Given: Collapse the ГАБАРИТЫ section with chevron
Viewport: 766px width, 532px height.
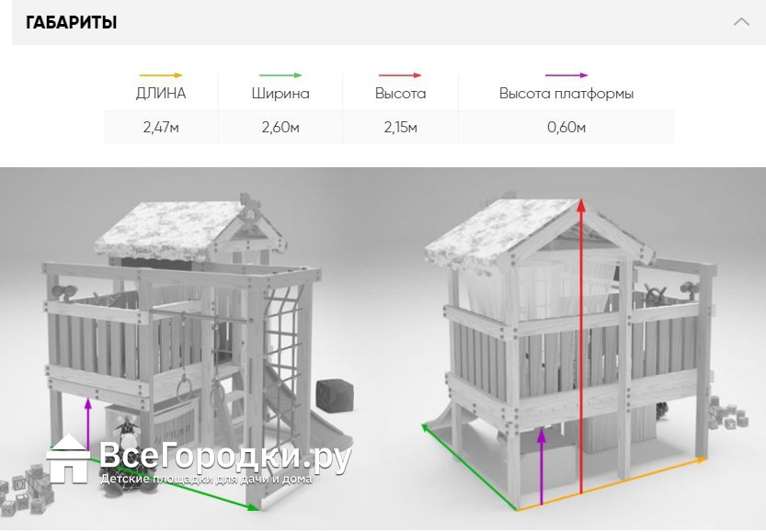Looking at the screenshot, I should coord(741,22).
